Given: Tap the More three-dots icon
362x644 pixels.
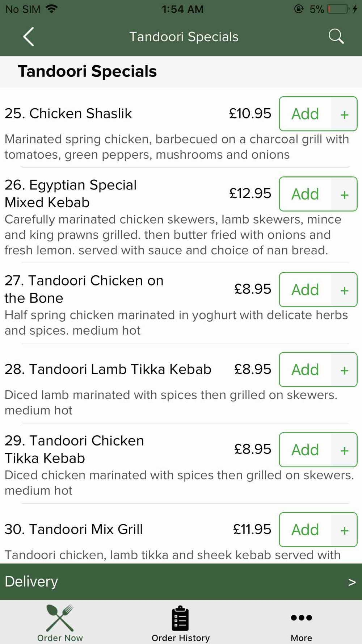Looking at the screenshot, I should point(301,618).
